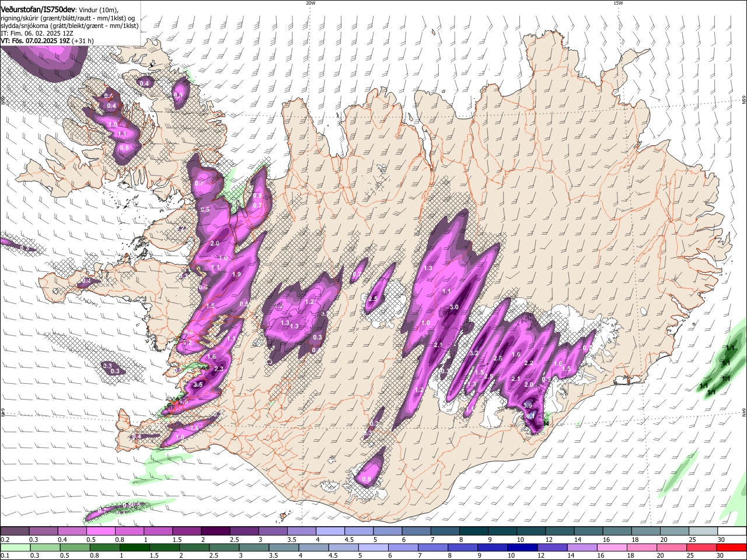Image resolution: width=747 pixels, height=560 pixels.
Task: Click the upper legend swatch starting at 0.2
Action: pos(15,531)
